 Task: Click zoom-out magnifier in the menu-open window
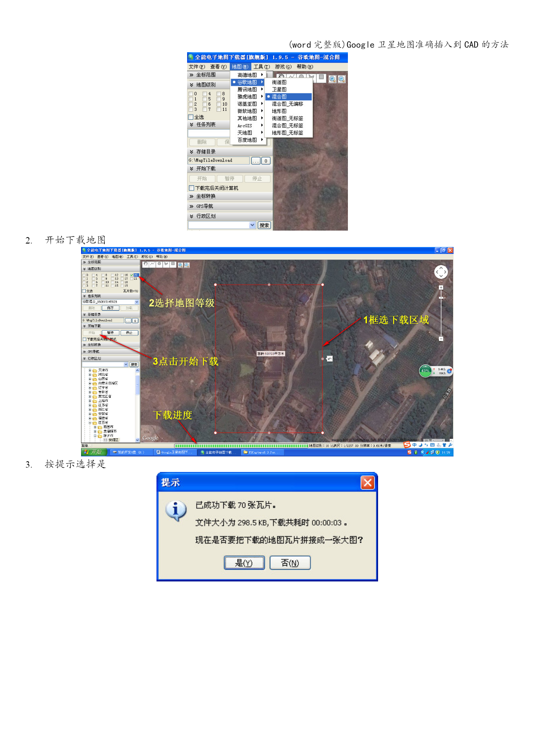341,79
